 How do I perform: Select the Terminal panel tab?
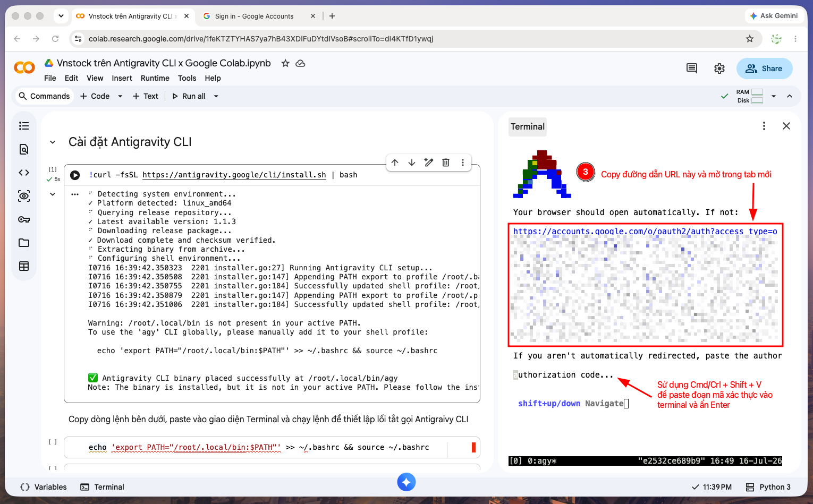point(528,126)
